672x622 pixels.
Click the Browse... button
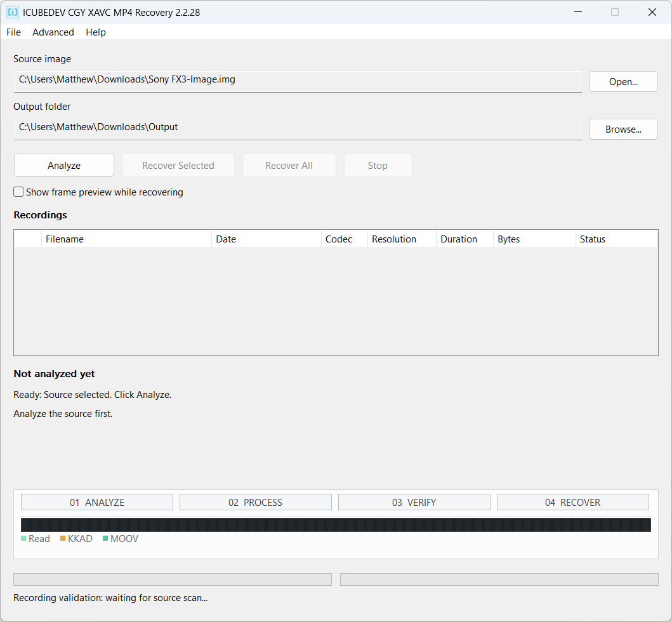click(624, 129)
